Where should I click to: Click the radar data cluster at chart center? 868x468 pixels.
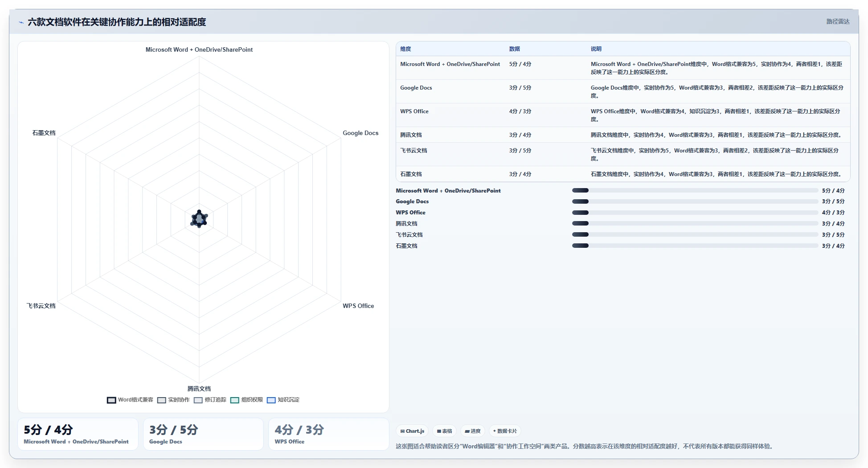(199, 219)
